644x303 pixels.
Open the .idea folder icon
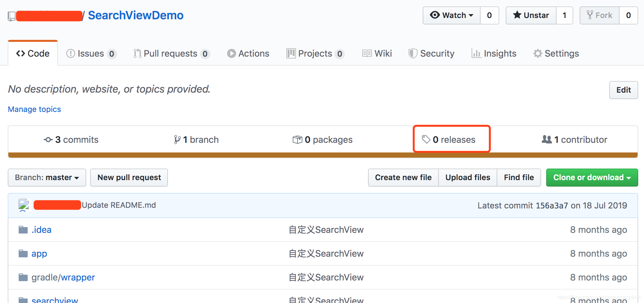click(23, 230)
